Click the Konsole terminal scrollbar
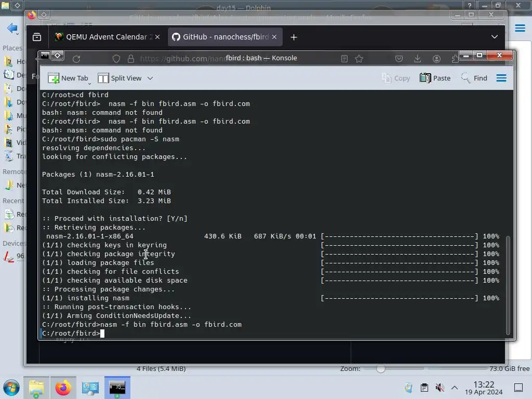Image resolution: width=532 pixels, height=399 pixels. click(x=508, y=285)
